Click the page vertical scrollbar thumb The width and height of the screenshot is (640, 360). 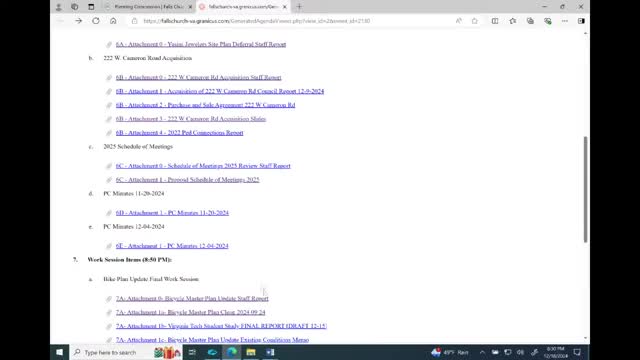click(x=585, y=189)
